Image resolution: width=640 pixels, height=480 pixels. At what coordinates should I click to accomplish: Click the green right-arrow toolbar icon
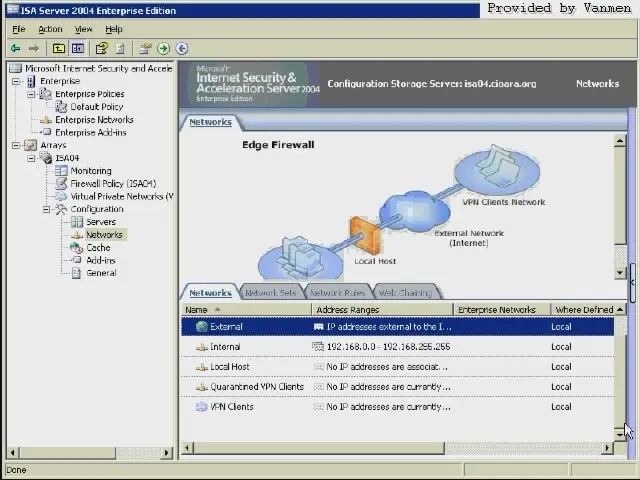click(x=164, y=49)
